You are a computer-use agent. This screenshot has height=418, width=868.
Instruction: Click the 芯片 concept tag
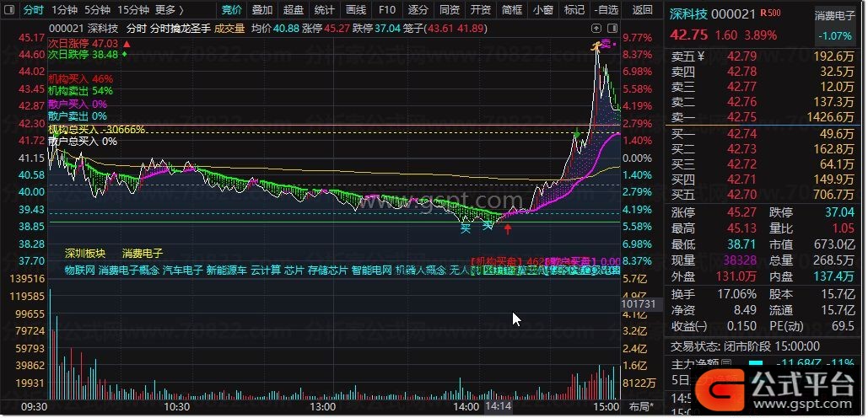(294, 271)
